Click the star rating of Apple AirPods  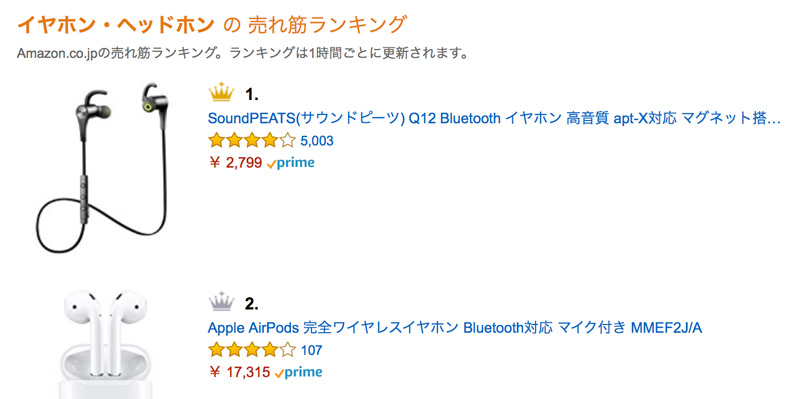252,350
